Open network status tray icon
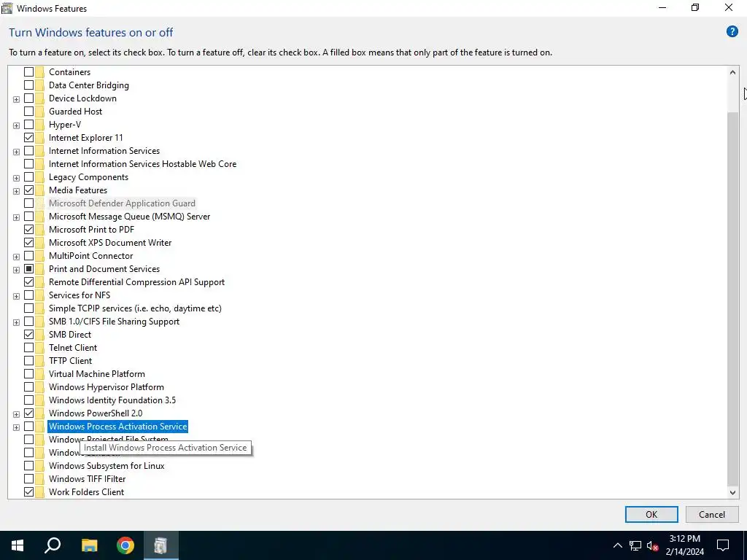This screenshot has height=560, width=747. tap(635, 545)
